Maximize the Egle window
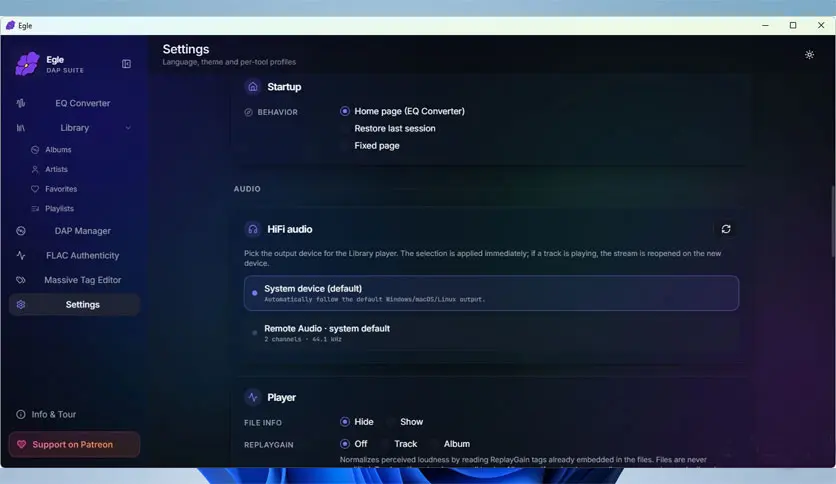836x484 pixels. [793, 26]
